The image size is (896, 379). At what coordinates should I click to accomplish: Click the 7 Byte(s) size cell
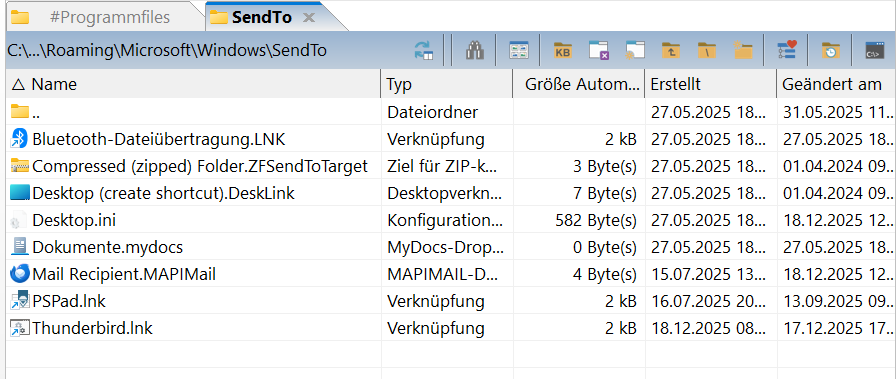tap(605, 193)
